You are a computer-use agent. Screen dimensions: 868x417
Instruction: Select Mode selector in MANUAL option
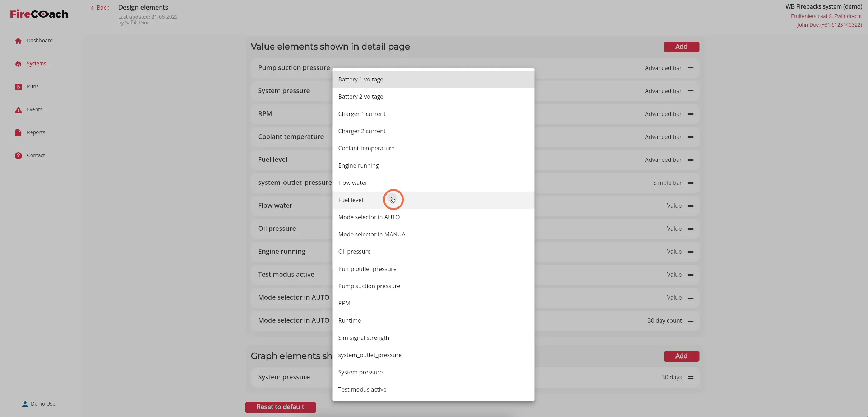(x=433, y=235)
